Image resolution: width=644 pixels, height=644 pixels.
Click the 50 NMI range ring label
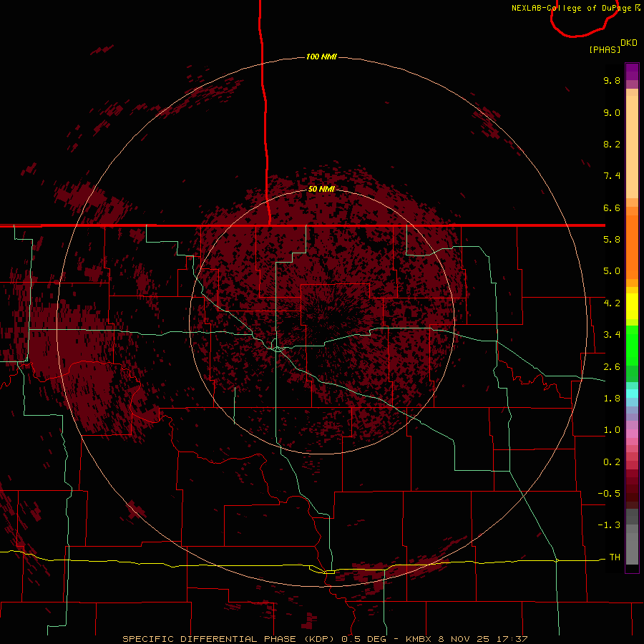(321, 189)
